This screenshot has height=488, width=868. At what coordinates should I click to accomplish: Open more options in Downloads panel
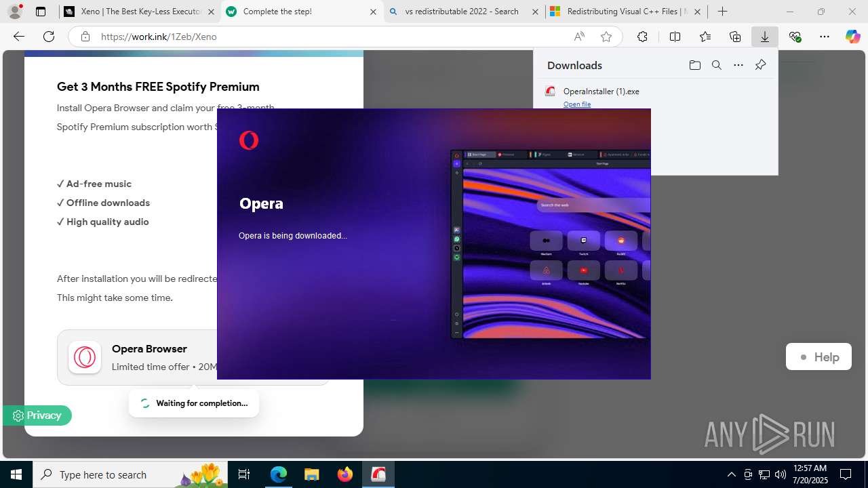738,65
